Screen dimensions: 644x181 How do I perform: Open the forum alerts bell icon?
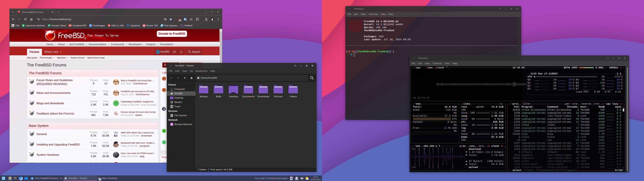tap(181, 52)
